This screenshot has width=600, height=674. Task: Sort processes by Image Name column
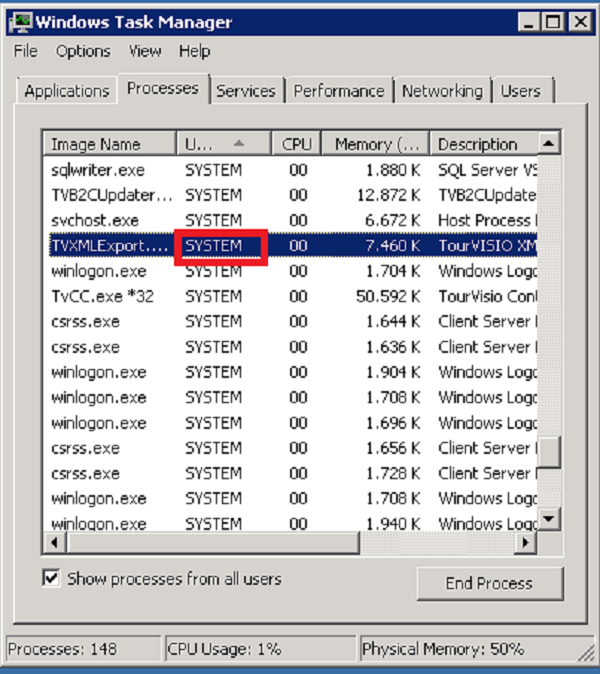(109, 144)
